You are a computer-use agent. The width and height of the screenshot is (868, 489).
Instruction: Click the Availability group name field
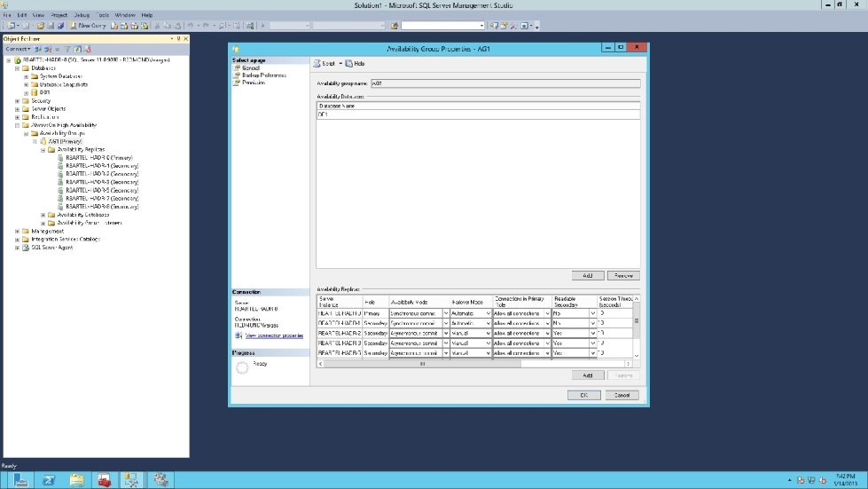point(505,83)
